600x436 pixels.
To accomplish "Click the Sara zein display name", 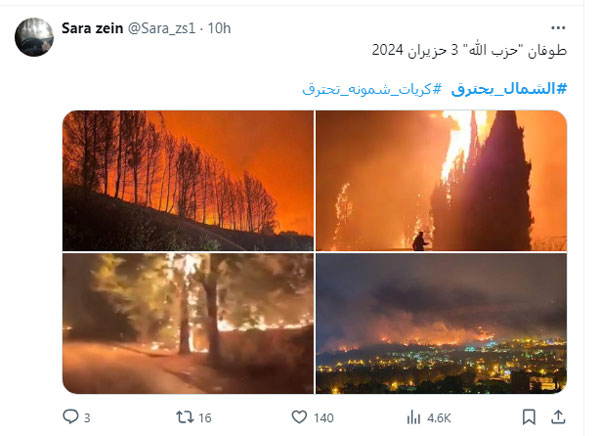I will [x=92, y=28].
